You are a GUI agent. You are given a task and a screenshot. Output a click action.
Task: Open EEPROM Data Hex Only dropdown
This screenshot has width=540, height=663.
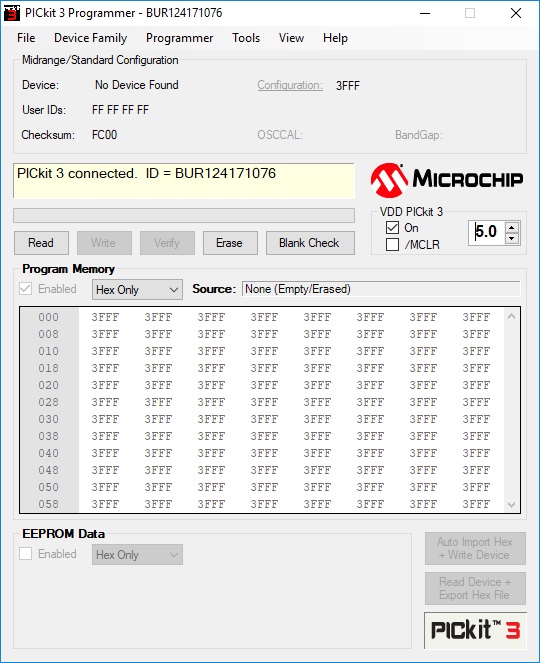tap(137, 554)
